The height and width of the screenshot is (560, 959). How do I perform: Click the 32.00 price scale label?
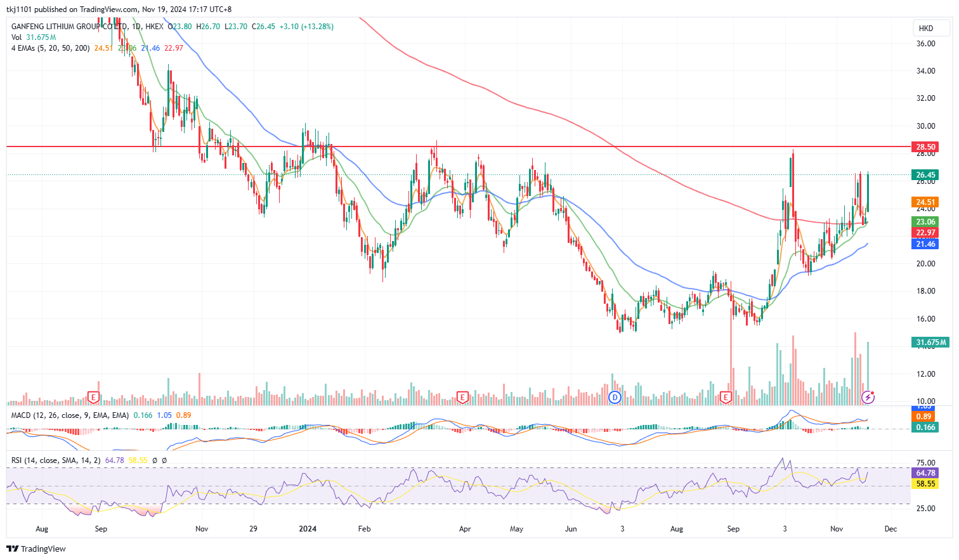(926, 98)
